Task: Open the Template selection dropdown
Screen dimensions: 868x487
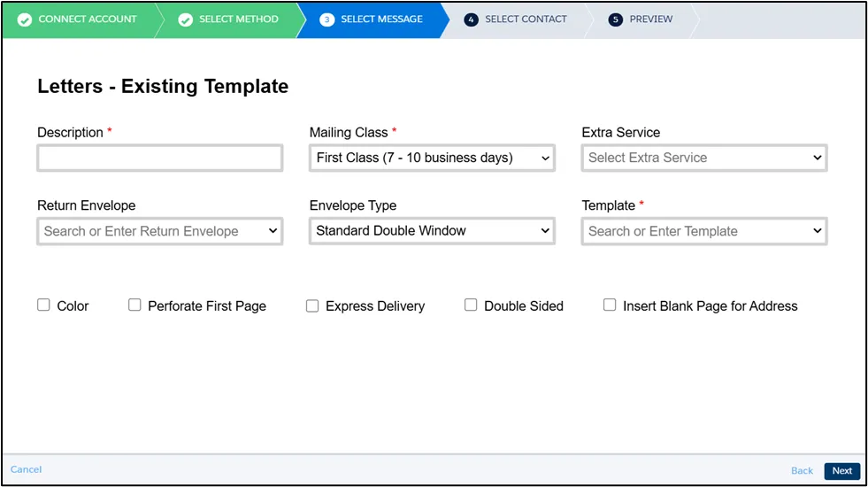Action: pos(704,231)
